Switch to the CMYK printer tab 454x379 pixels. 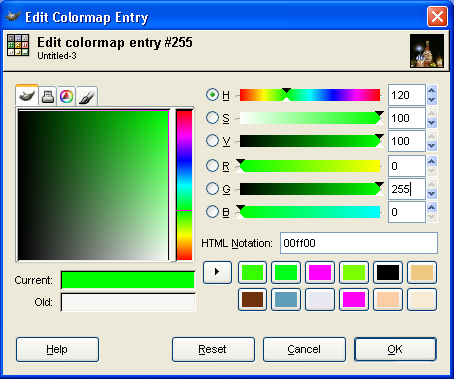(48, 97)
